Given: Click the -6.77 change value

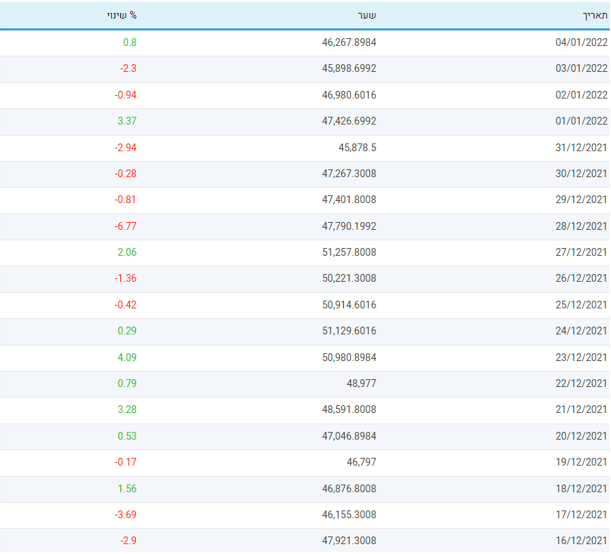Looking at the screenshot, I should (x=125, y=226).
